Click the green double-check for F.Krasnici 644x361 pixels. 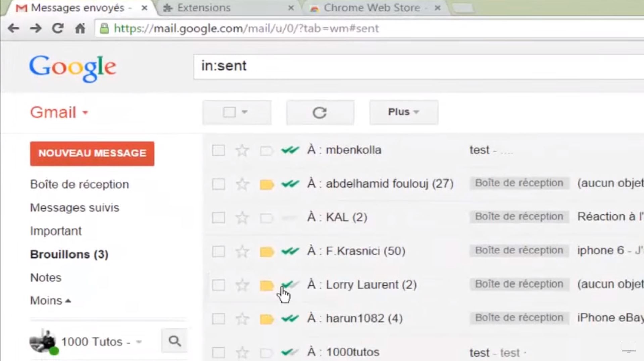[x=290, y=251]
